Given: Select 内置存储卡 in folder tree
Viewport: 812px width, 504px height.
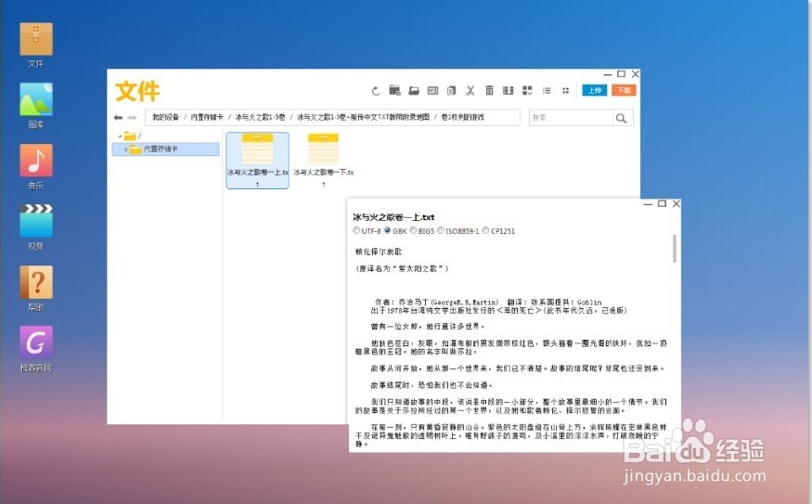Looking at the screenshot, I should click(x=166, y=149).
